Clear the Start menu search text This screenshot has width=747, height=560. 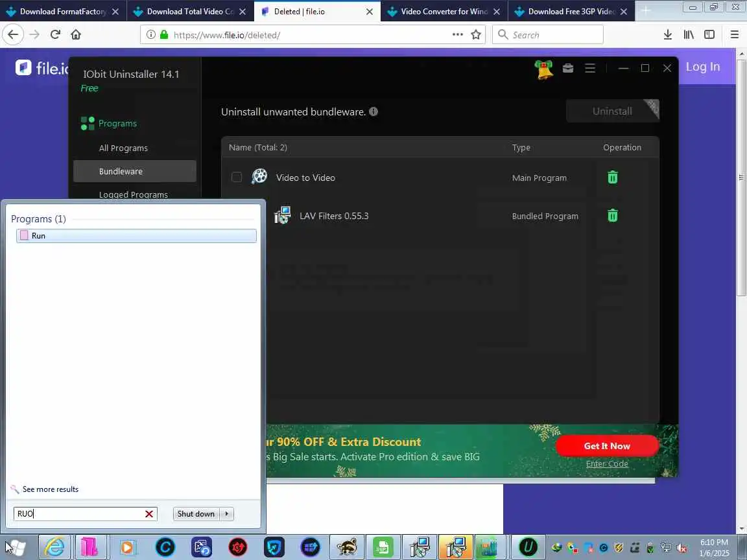148,514
